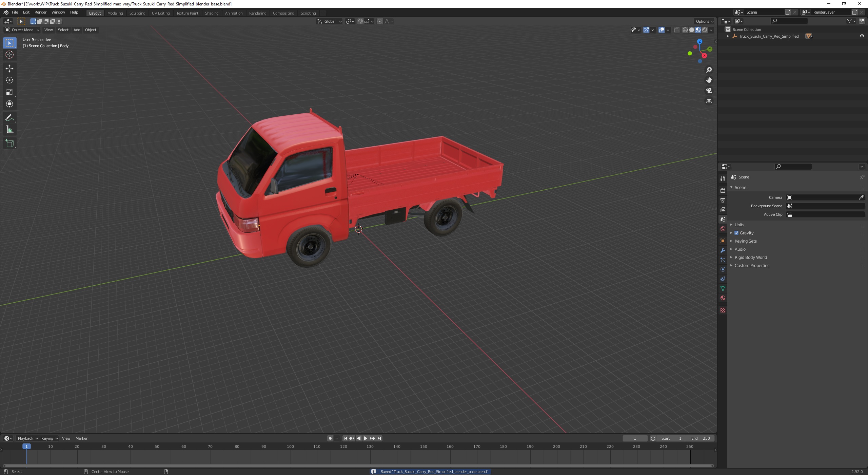Open the Global transform orientation dropdown

point(329,21)
